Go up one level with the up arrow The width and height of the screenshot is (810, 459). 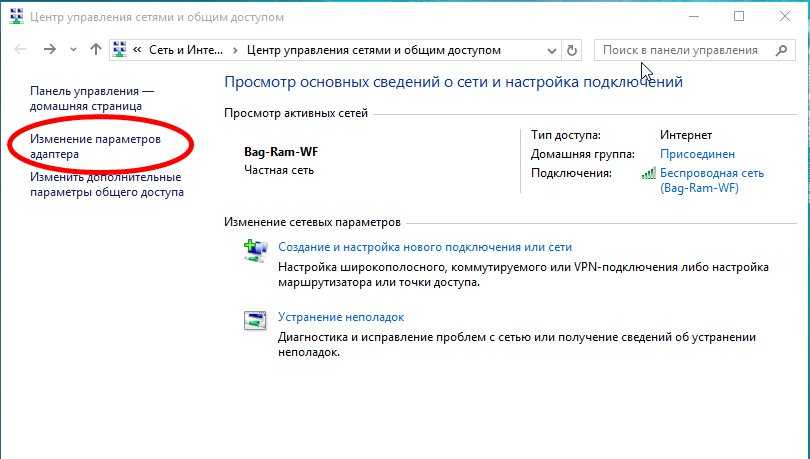click(x=95, y=49)
